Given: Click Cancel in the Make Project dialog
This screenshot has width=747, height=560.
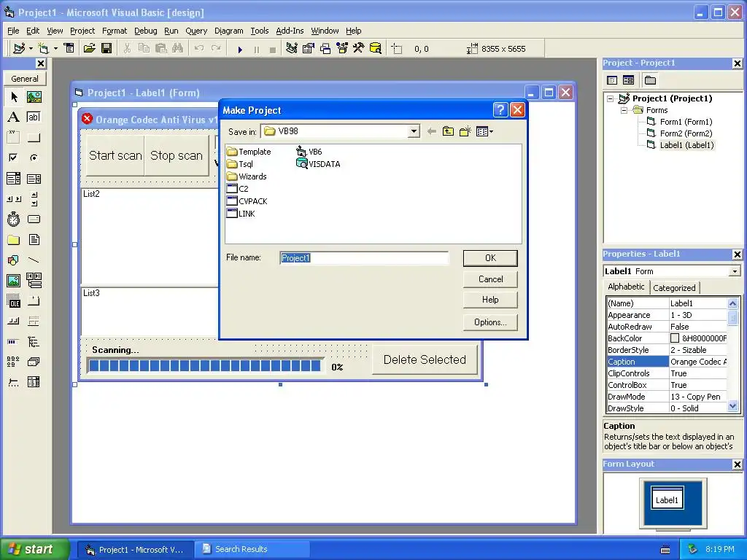Looking at the screenshot, I should click(490, 279).
